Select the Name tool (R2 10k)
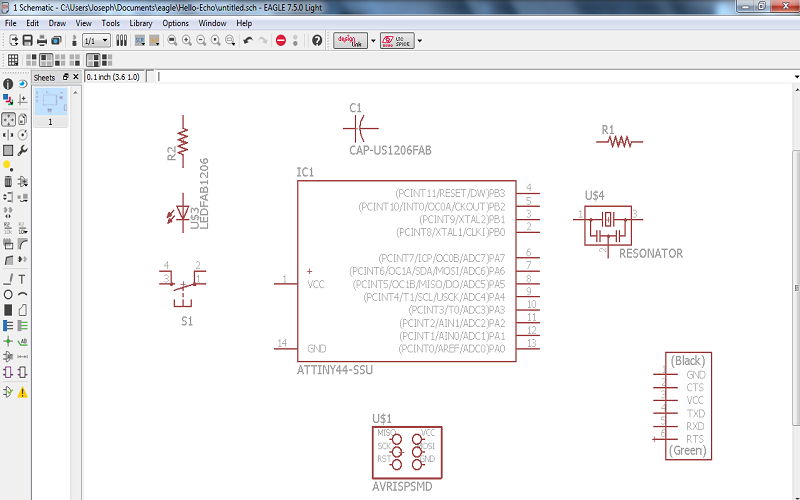This screenshot has width=800, height=500. (x=8, y=228)
